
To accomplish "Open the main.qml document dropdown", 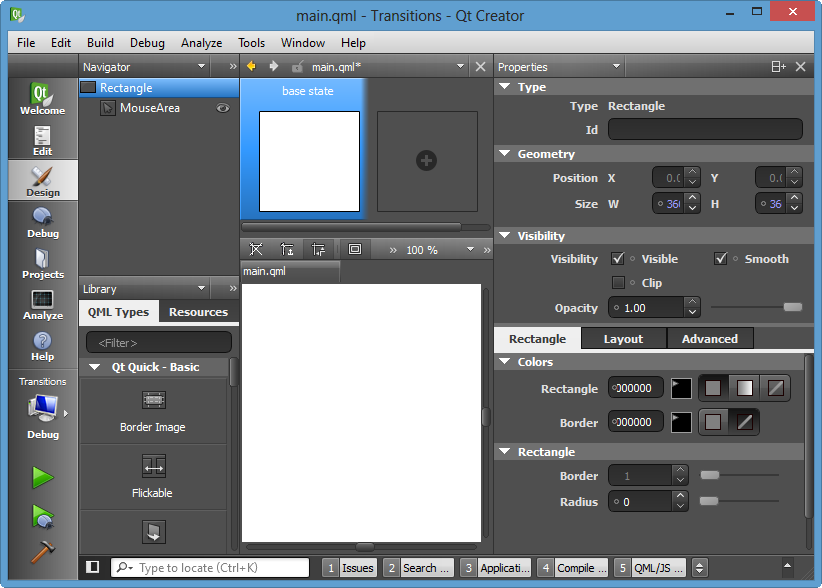I will pyautogui.click(x=460, y=67).
